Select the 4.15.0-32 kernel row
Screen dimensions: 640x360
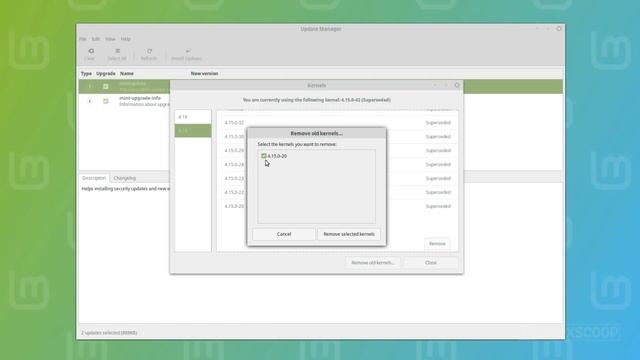337,122
